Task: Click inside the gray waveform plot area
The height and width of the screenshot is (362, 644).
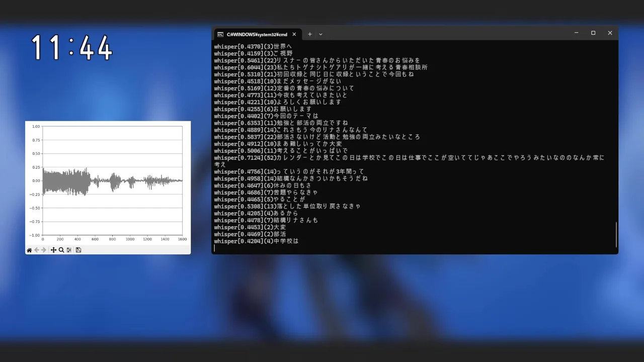Action: click(112, 180)
